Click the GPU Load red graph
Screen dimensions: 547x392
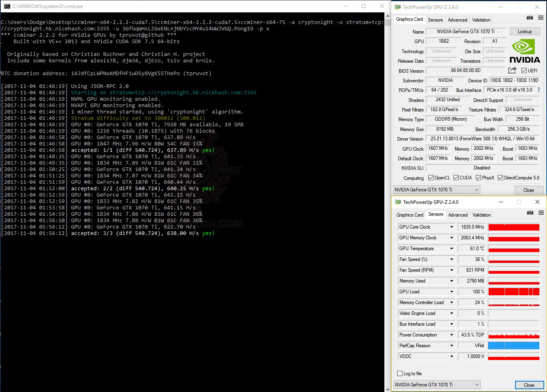(x=514, y=292)
